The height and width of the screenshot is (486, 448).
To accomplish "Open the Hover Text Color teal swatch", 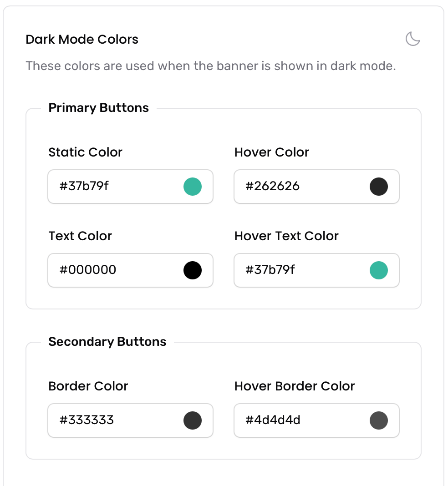I will click(x=378, y=270).
